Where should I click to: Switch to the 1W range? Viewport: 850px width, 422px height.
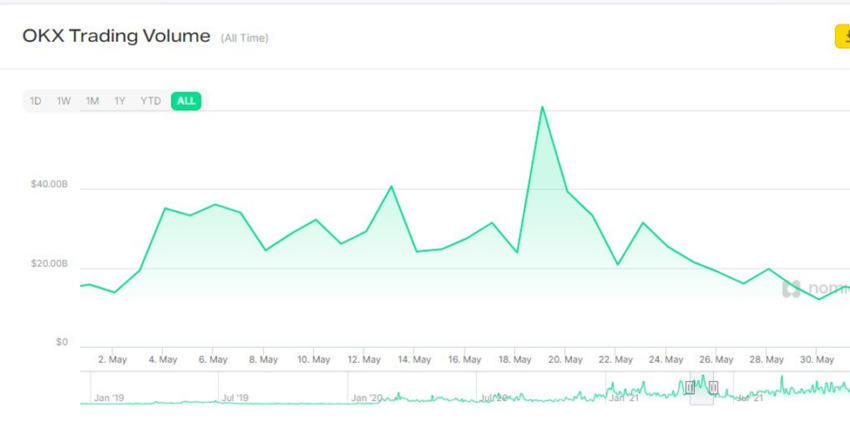(x=64, y=101)
